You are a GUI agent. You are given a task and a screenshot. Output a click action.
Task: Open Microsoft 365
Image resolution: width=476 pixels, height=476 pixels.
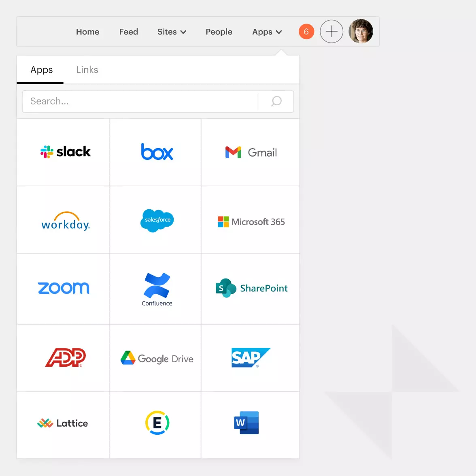coord(250,221)
